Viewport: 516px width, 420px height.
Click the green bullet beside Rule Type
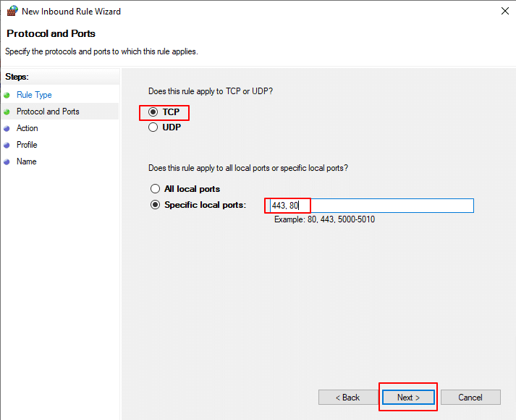7,95
